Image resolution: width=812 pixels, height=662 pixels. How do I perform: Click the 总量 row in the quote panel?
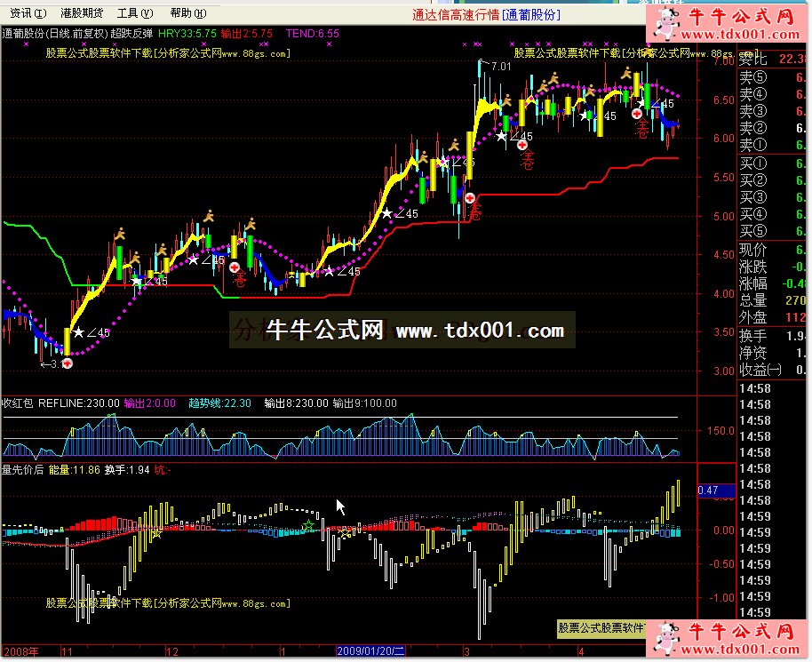[x=773, y=300]
